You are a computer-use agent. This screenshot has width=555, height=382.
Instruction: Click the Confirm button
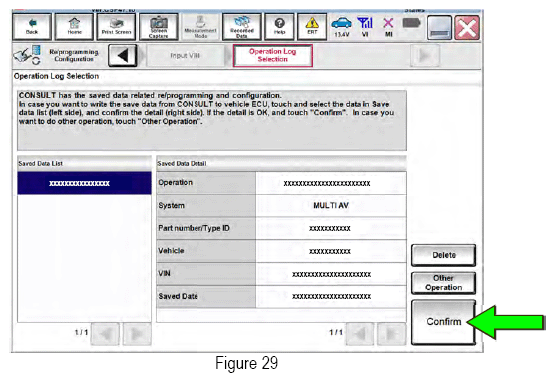(x=444, y=321)
